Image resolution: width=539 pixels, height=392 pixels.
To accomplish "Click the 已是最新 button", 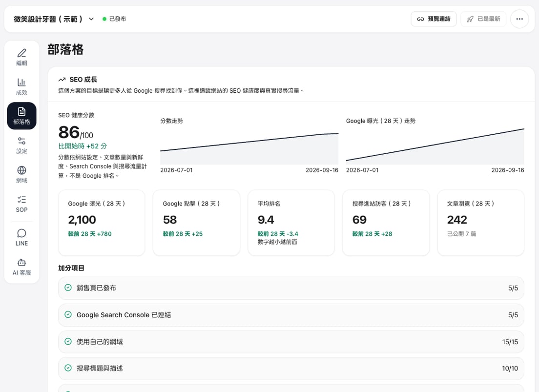I will click(x=483, y=19).
